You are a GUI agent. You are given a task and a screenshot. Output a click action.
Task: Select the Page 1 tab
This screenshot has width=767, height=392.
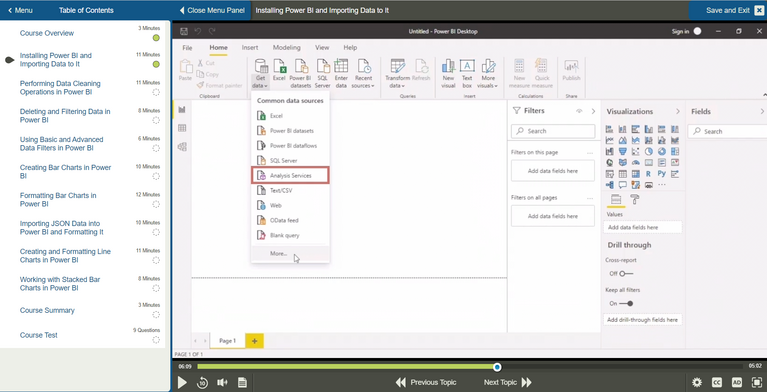[227, 341]
